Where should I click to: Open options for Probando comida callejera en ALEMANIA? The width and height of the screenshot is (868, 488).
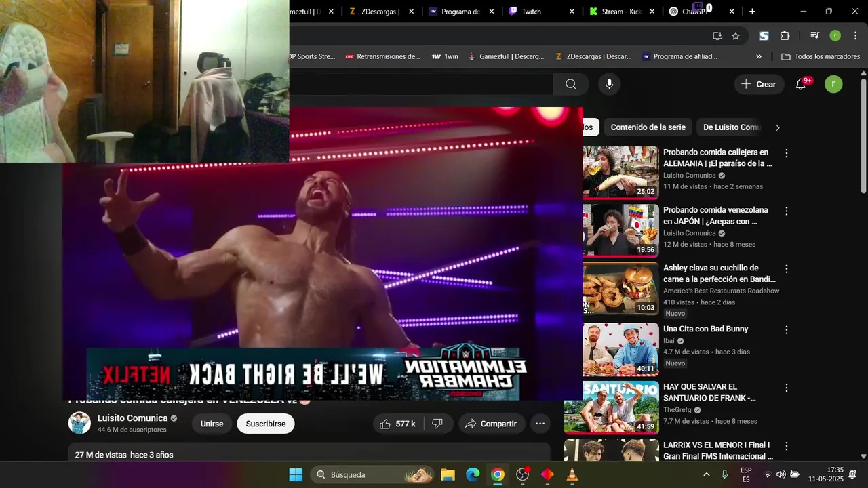pyautogui.click(x=787, y=154)
